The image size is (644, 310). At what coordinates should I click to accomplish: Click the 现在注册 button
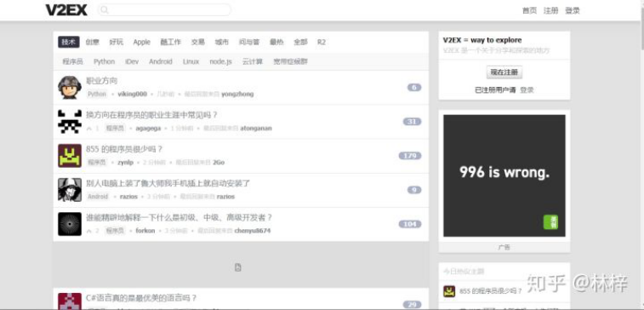pos(504,72)
